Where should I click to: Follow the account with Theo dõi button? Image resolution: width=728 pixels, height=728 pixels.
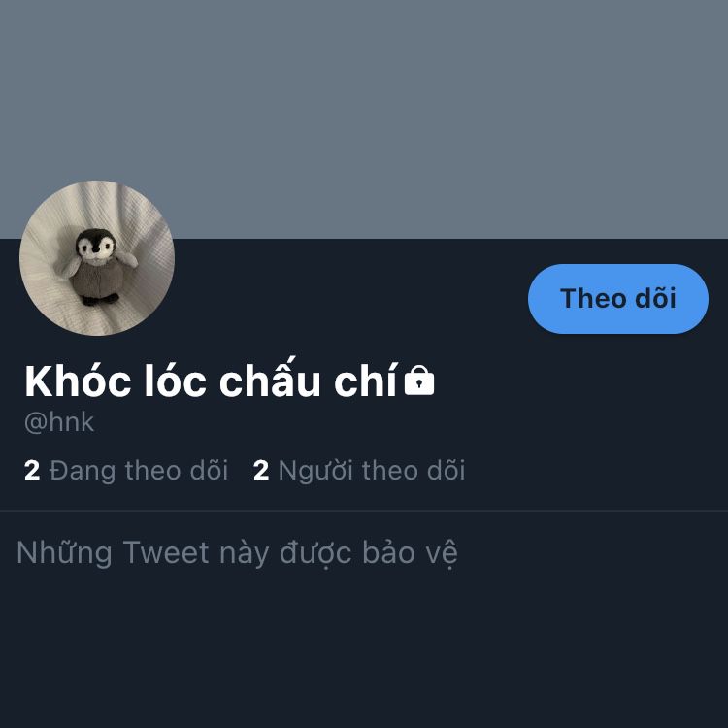(x=618, y=299)
